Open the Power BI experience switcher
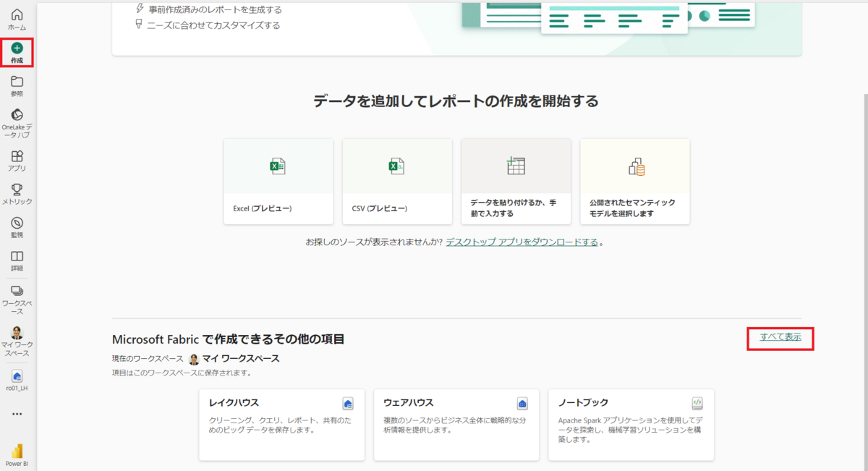The height and width of the screenshot is (471, 868). point(17,454)
